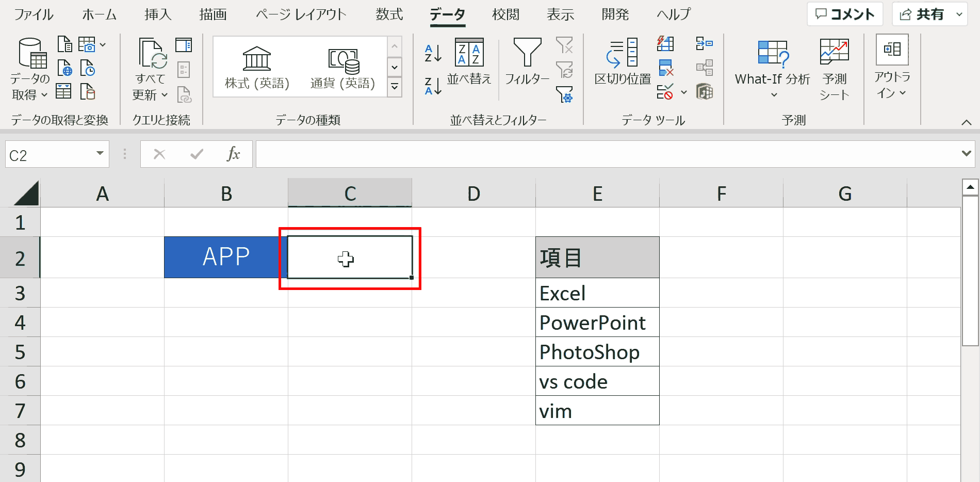
Task: Toggle the フィルター filter button
Action: click(x=527, y=61)
